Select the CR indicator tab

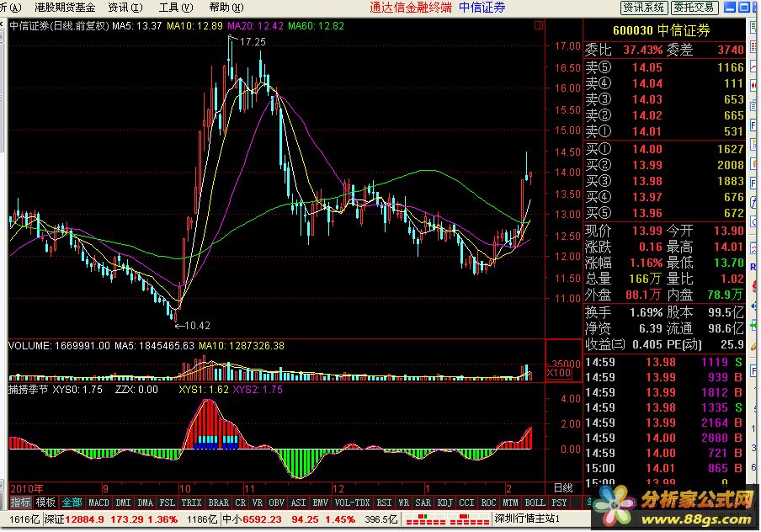[241, 503]
